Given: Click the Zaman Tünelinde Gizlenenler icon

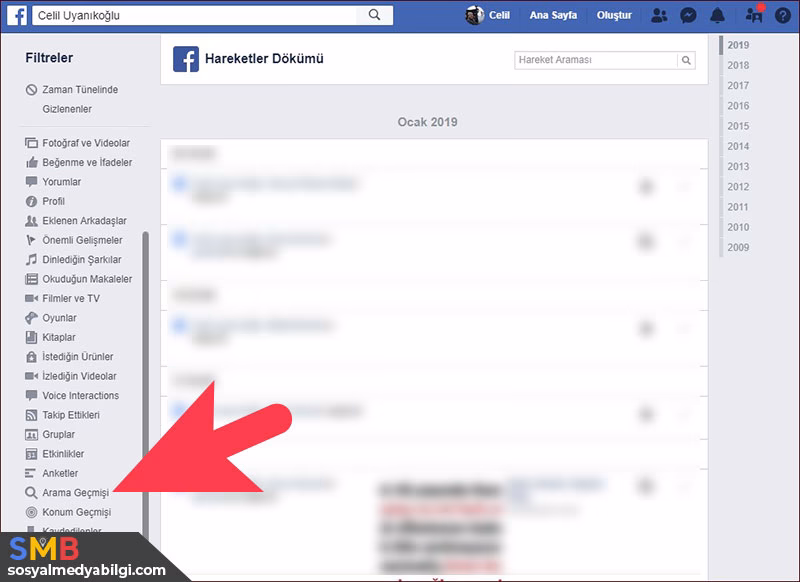Looking at the screenshot, I should coord(30,90).
